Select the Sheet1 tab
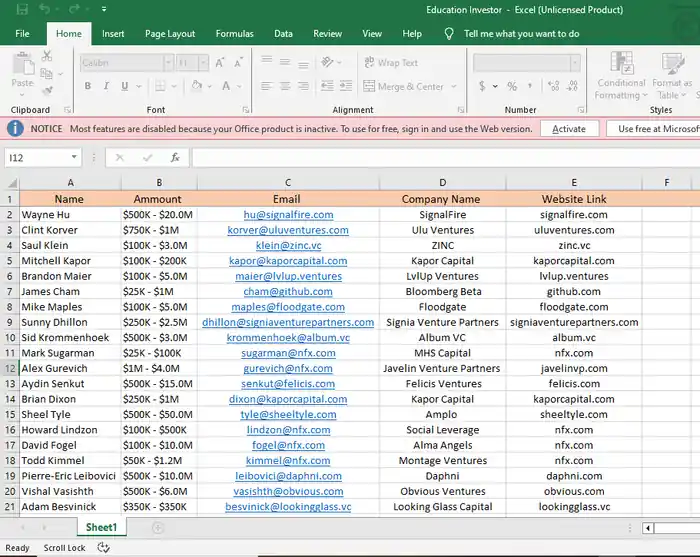This screenshot has width=700, height=557. click(x=101, y=528)
